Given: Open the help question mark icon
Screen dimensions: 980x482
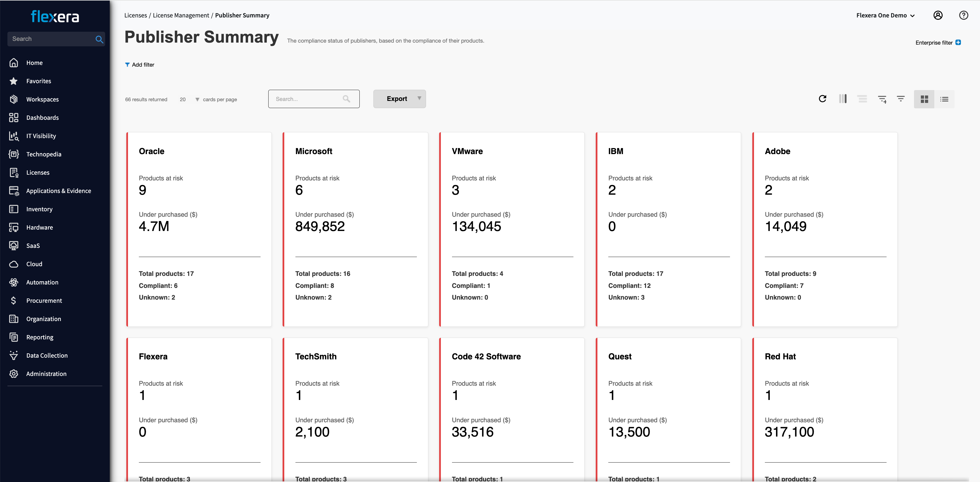Looking at the screenshot, I should 963,15.
